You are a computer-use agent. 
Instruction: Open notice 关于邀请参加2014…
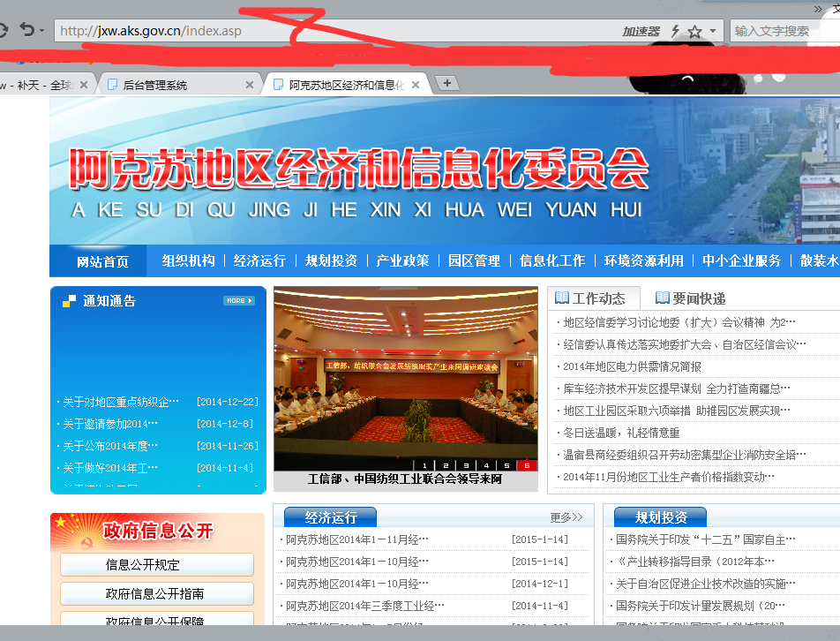point(110,424)
